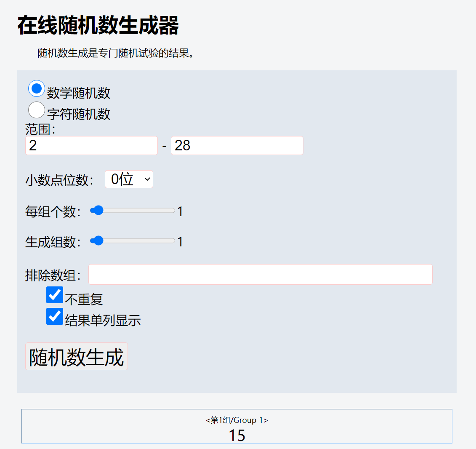Viewport: 476px width, 449px height.
Task: Toggle the 结果单列显示 checkbox
Action: [x=55, y=316]
